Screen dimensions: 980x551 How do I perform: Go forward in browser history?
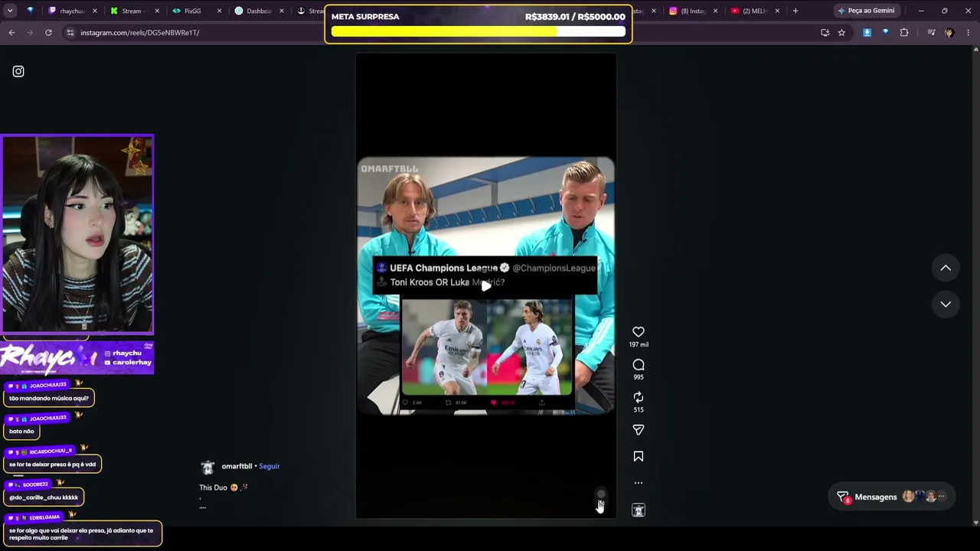(30, 33)
